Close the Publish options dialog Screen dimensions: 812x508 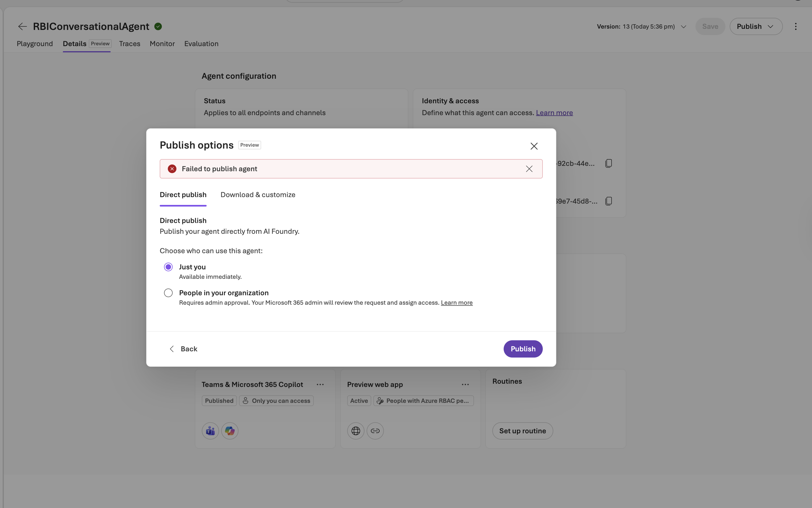[534, 146]
